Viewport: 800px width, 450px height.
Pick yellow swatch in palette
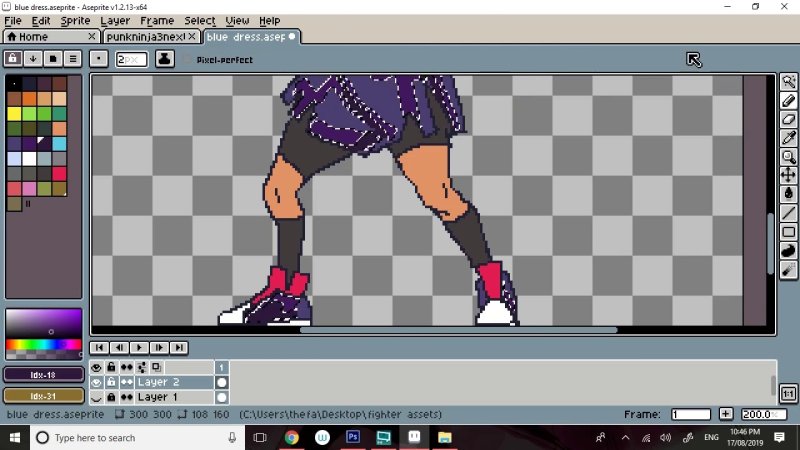[x=14, y=113]
